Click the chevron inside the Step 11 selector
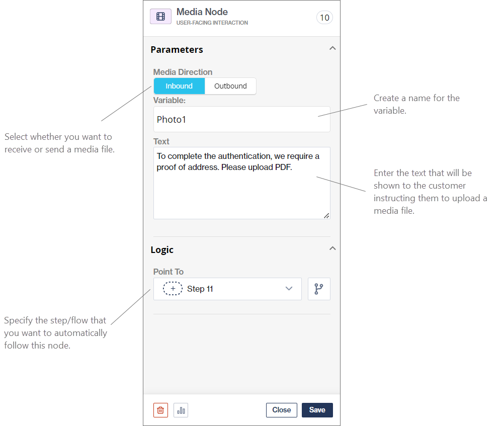 click(x=289, y=288)
